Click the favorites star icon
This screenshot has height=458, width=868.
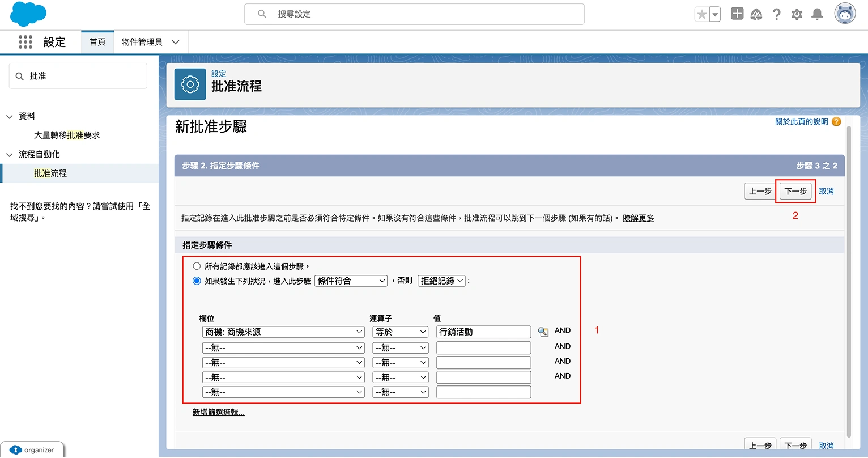click(x=701, y=14)
